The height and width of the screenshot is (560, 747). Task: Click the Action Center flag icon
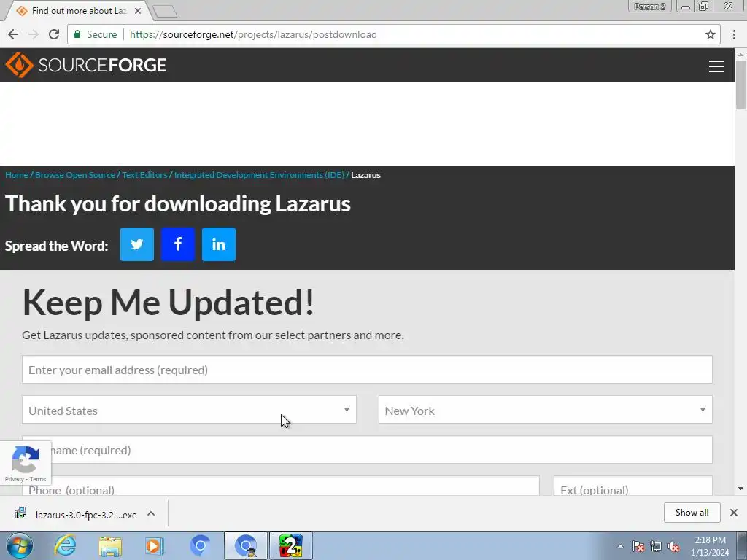[x=638, y=546]
